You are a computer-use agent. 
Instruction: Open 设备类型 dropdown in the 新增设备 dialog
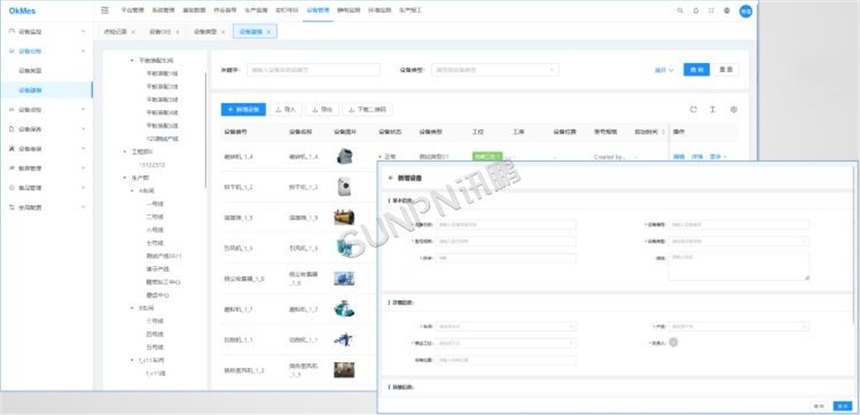point(739,241)
